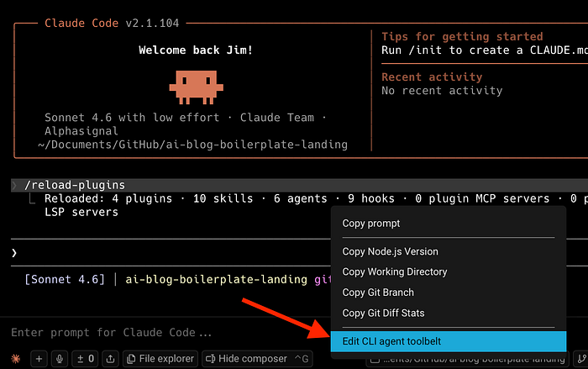
Task: Click the working directory path chip at bottom
Action: tap(467, 360)
